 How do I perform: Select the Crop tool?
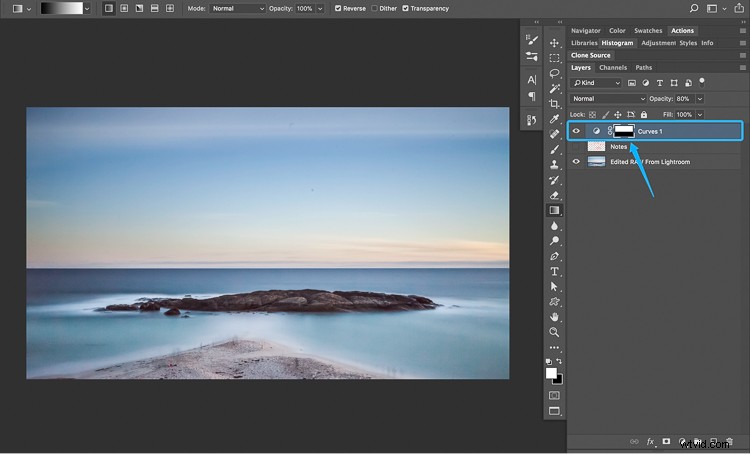[x=554, y=104]
